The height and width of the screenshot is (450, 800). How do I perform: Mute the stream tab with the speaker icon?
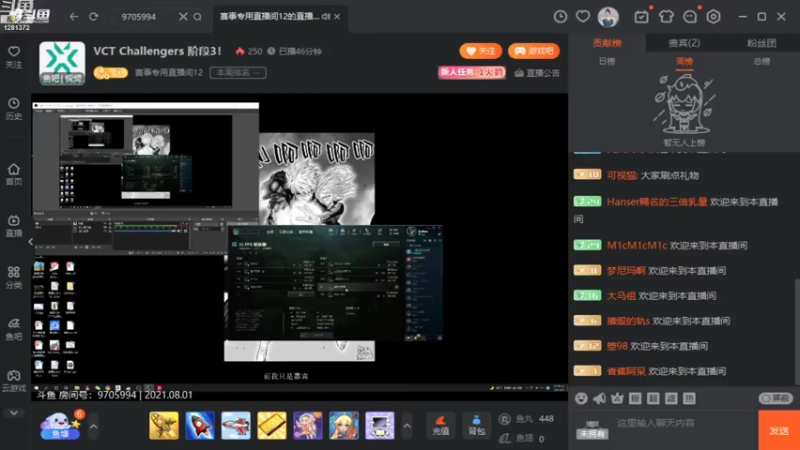326,17
